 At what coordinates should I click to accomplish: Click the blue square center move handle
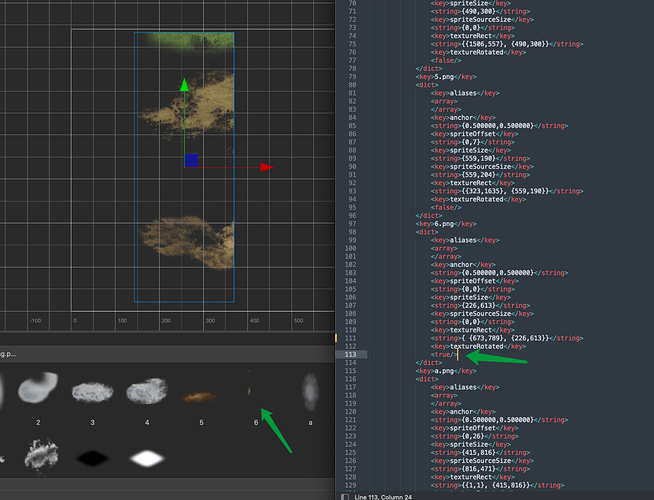[191, 160]
